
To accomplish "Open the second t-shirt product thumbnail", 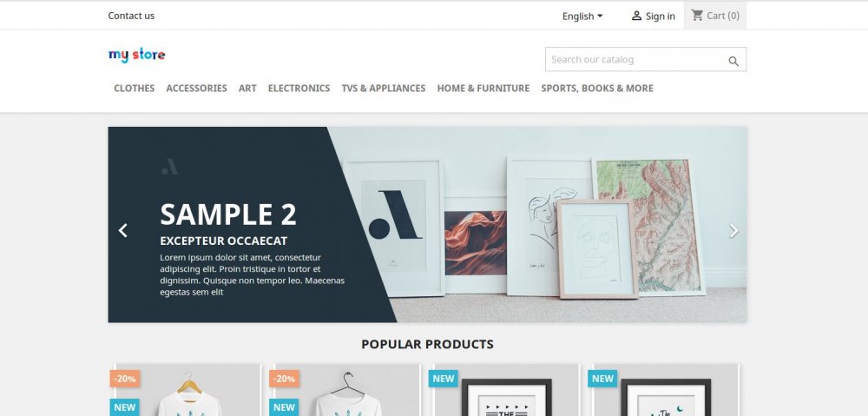I will [x=346, y=390].
